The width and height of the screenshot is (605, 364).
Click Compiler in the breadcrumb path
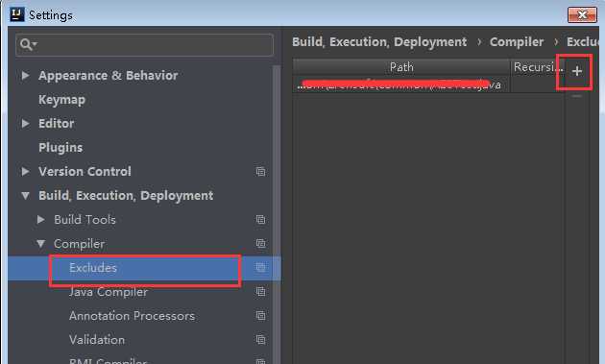pos(517,41)
